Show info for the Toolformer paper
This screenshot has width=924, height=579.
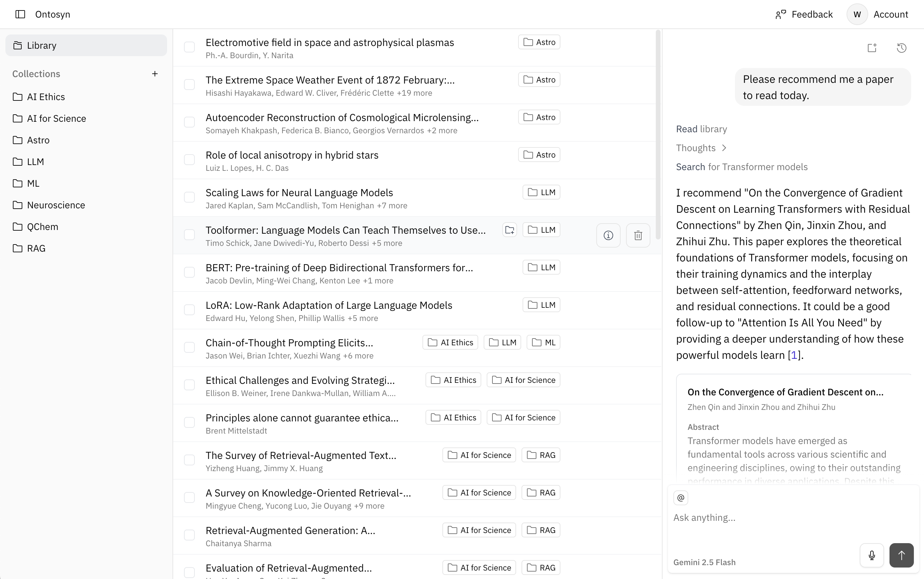[x=608, y=235]
